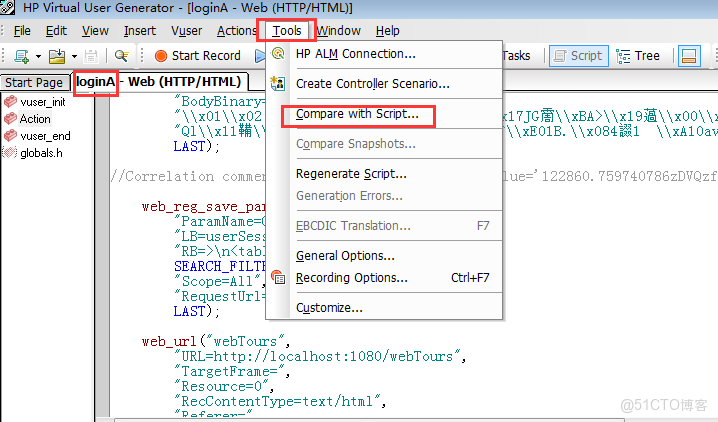Click the Tasks toolbar button

point(516,56)
